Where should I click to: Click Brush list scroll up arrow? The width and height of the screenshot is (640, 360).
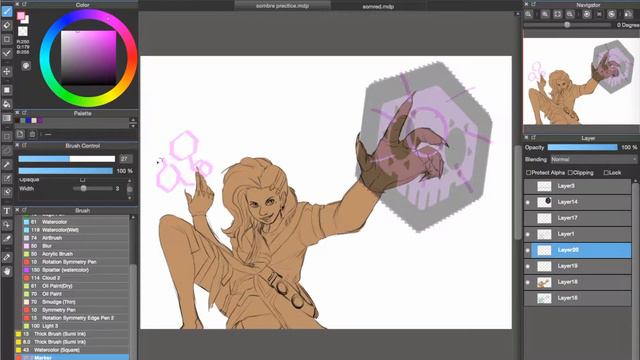[x=133, y=218]
